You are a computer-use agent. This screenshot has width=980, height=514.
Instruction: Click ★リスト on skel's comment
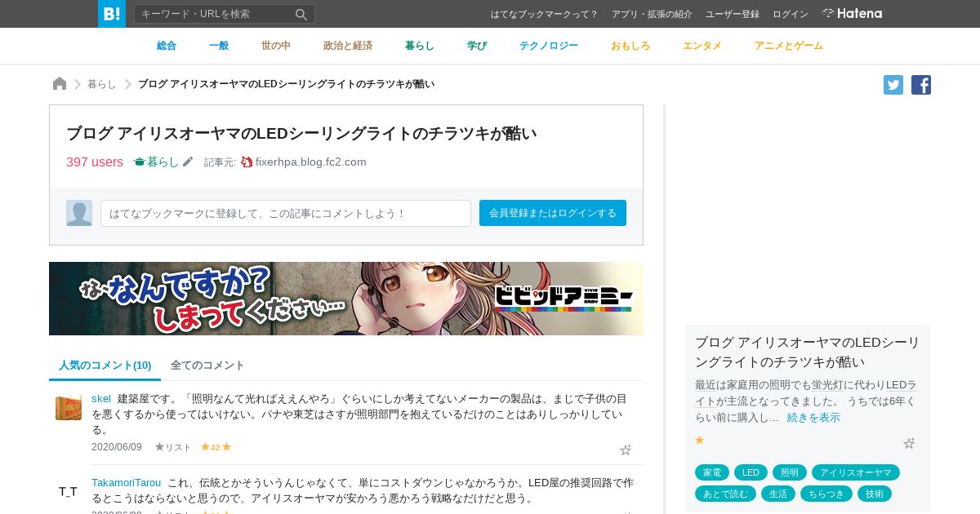(x=173, y=447)
